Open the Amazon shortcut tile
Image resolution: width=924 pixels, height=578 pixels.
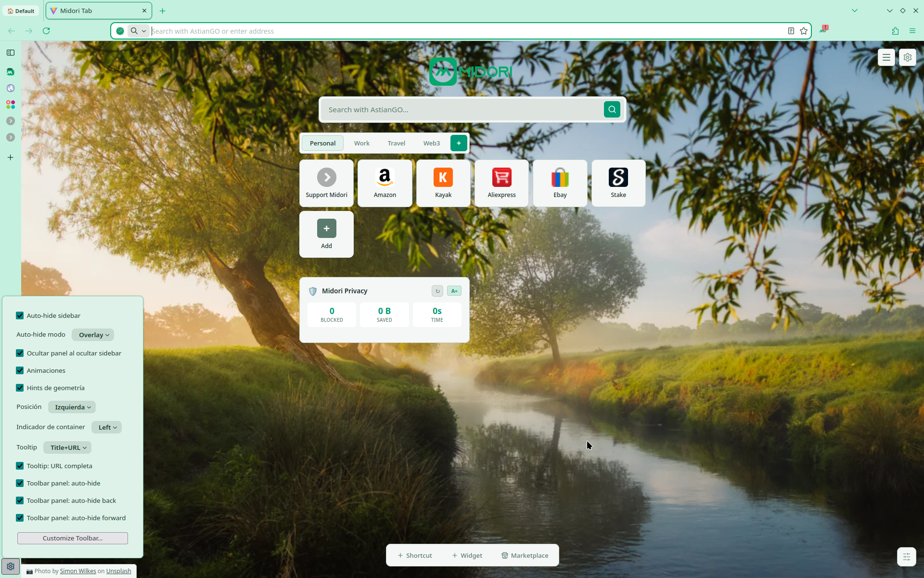click(385, 184)
